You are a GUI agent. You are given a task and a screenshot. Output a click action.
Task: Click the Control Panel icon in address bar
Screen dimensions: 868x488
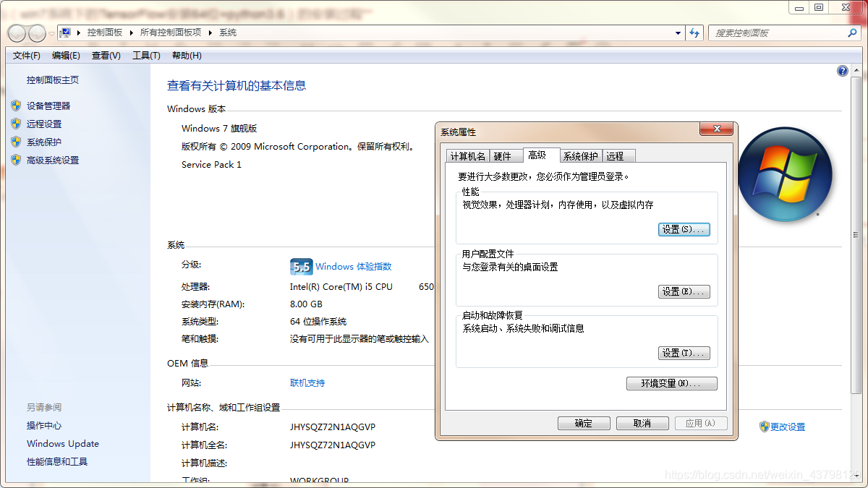tap(65, 33)
